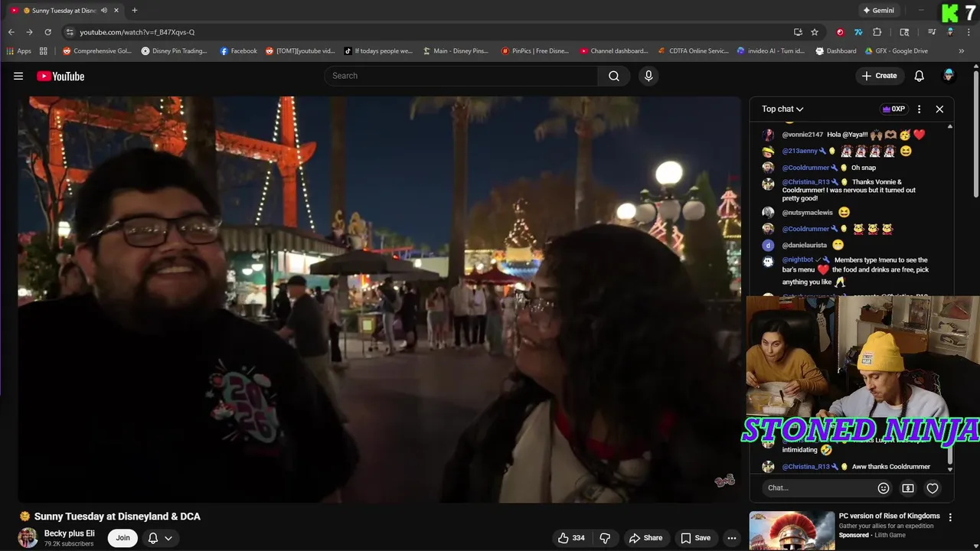Click site info icon in address bar

(70, 32)
